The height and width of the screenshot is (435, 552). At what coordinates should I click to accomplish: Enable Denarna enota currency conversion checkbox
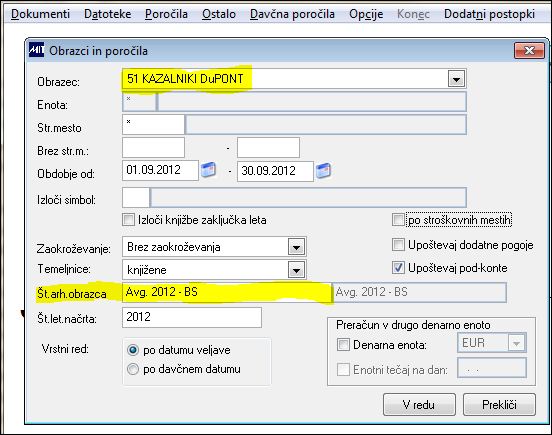click(343, 345)
